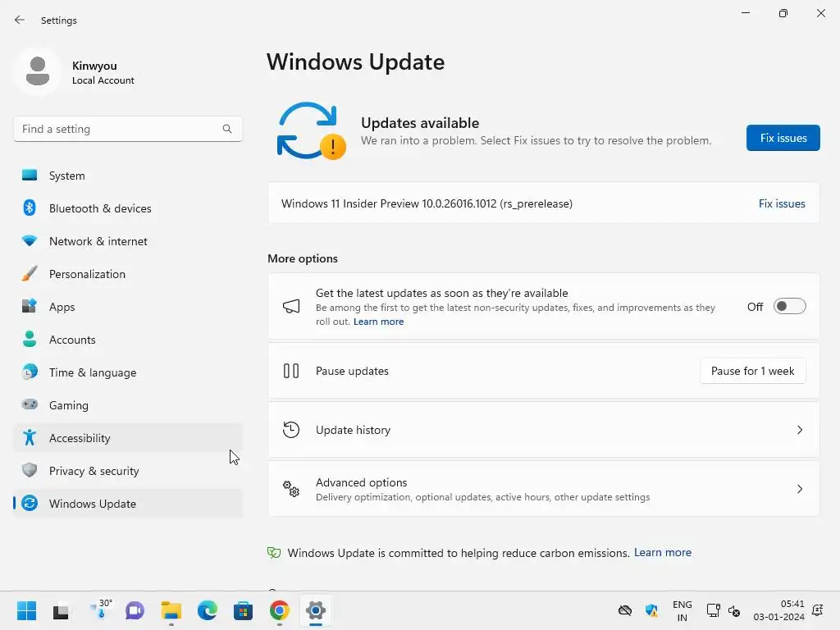The height and width of the screenshot is (630, 840).
Task: Select Network & internet section
Action: (128, 241)
